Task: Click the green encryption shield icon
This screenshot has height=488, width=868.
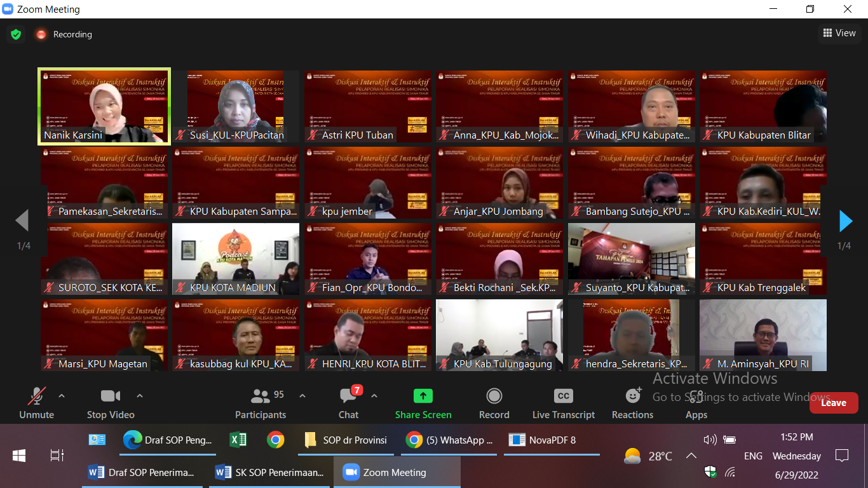Action: point(16,34)
